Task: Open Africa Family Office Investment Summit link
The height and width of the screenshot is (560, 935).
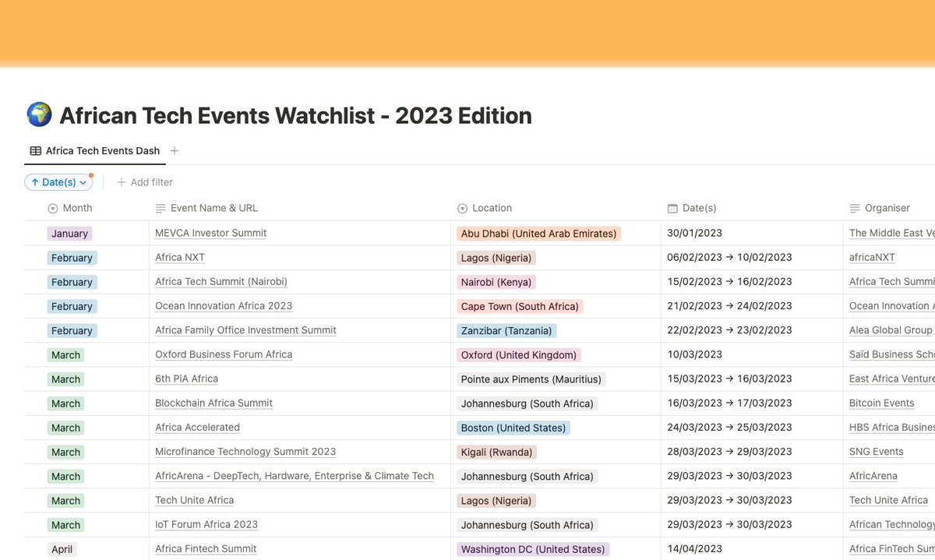Action: pos(245,330)
